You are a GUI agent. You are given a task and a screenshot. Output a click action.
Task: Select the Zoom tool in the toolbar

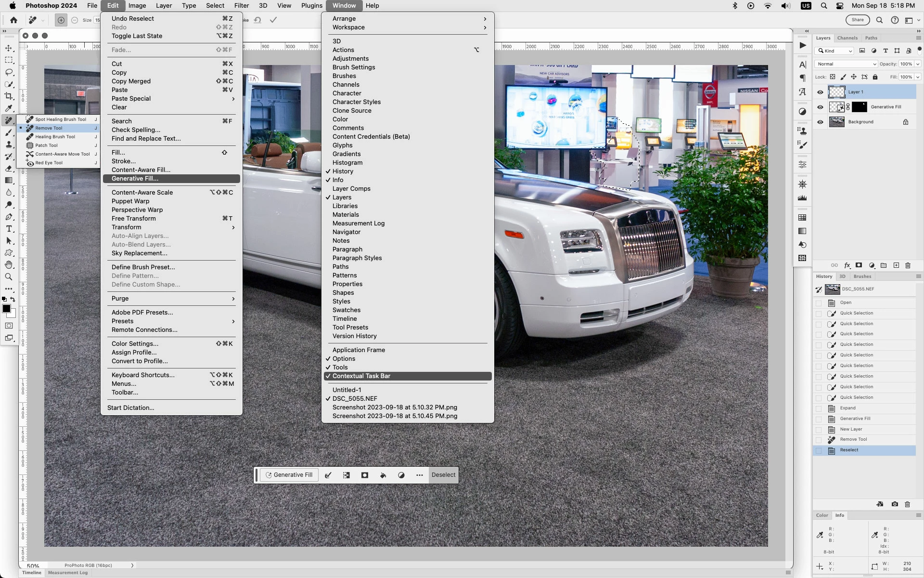tap(9, 277)
